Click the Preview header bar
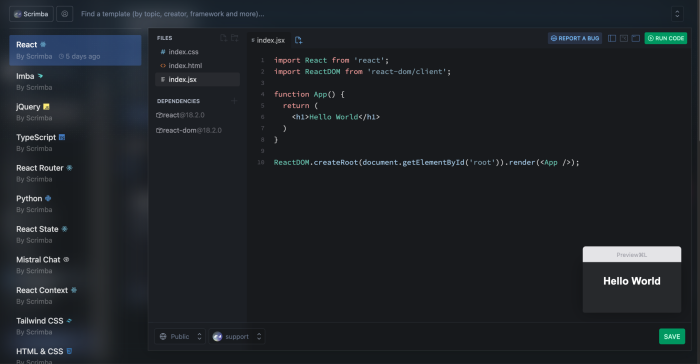The height and width of the screenshot is (364, 700). tap(632, 255)
